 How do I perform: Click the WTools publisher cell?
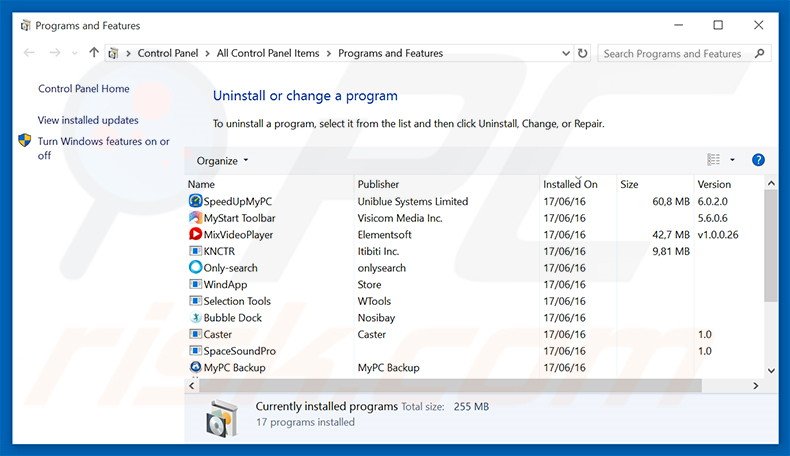(x=374, y=301)
